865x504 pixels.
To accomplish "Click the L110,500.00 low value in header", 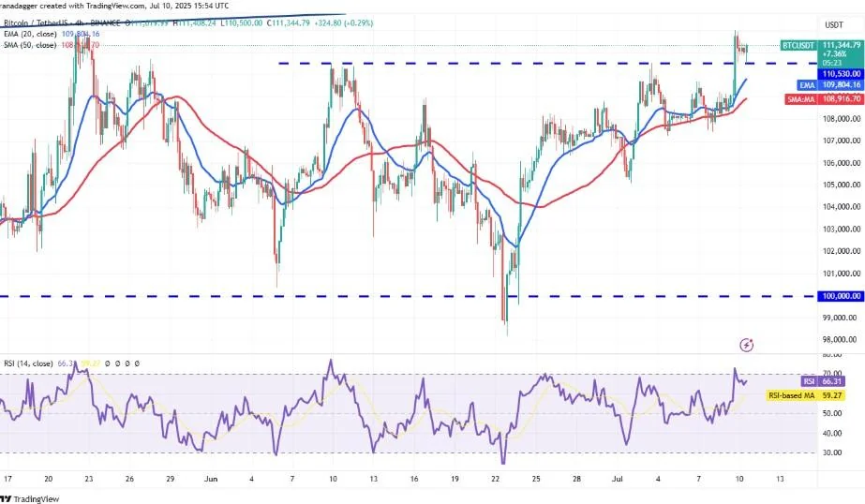I will 242,23.
